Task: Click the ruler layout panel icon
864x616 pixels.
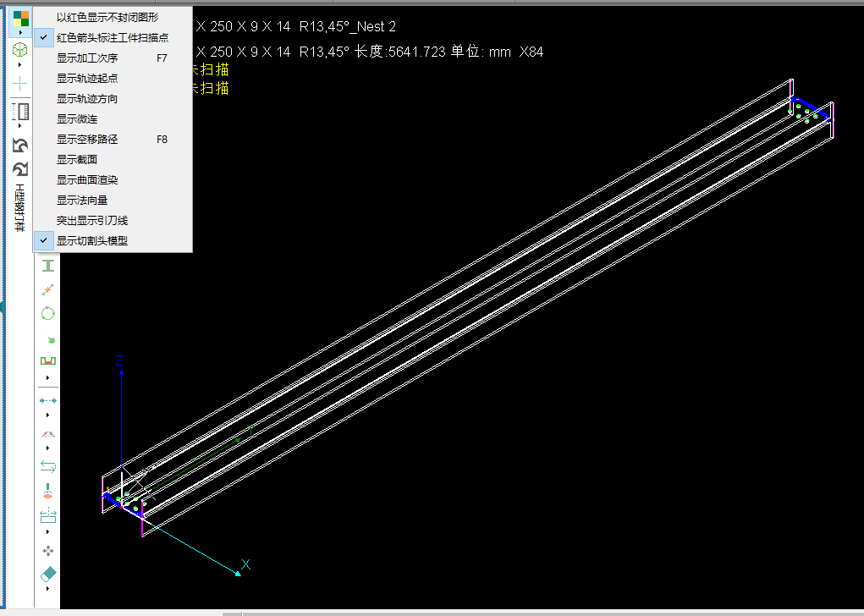Action: click(20, 112)
